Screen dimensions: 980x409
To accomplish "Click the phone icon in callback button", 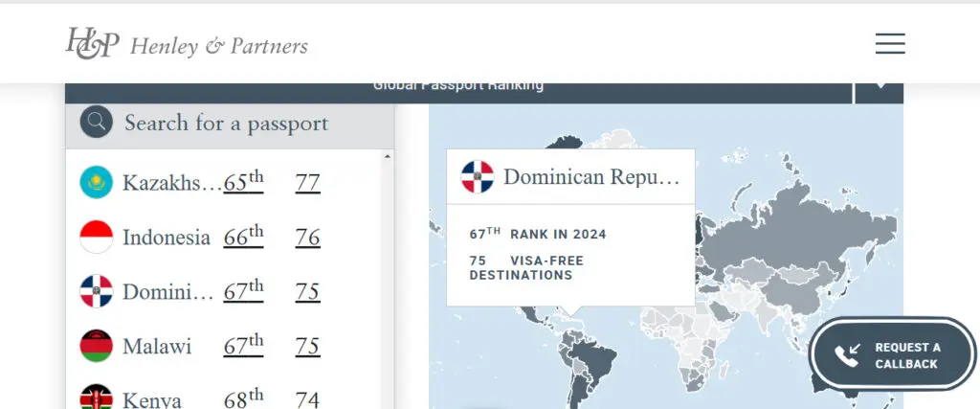I will point(848,354).
